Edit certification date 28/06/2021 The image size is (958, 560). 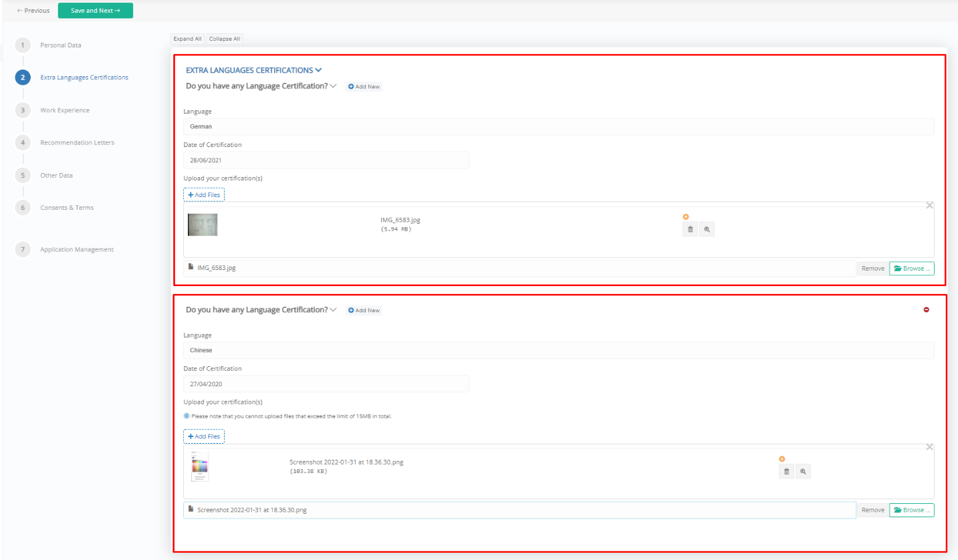[326, 160]
